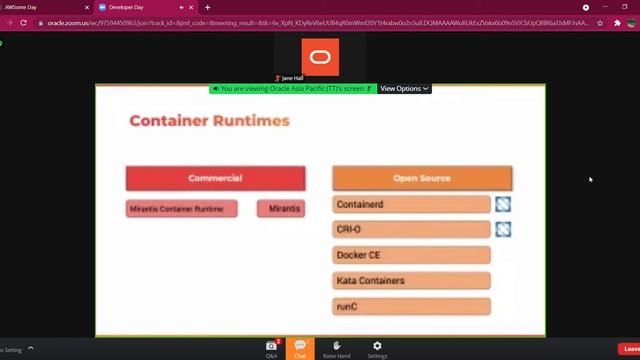Click the Kata Containers entry
640x360 pixels.
pyautogui.click(x=411, y=281)
